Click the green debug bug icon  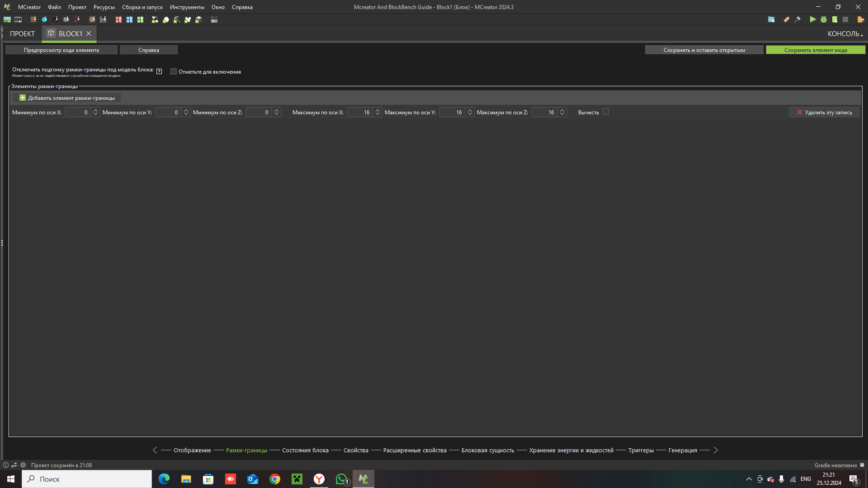click(824, 19)
